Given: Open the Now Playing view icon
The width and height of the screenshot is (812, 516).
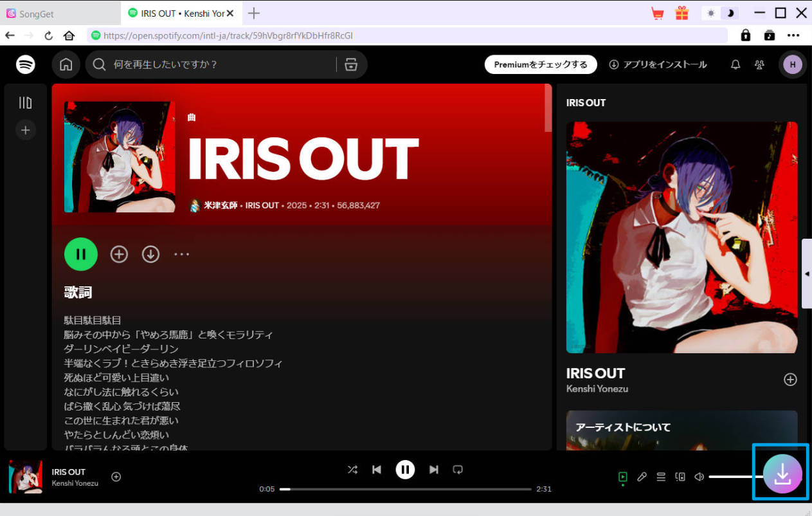Looking at the screenshot, I should tap(622, 477).
